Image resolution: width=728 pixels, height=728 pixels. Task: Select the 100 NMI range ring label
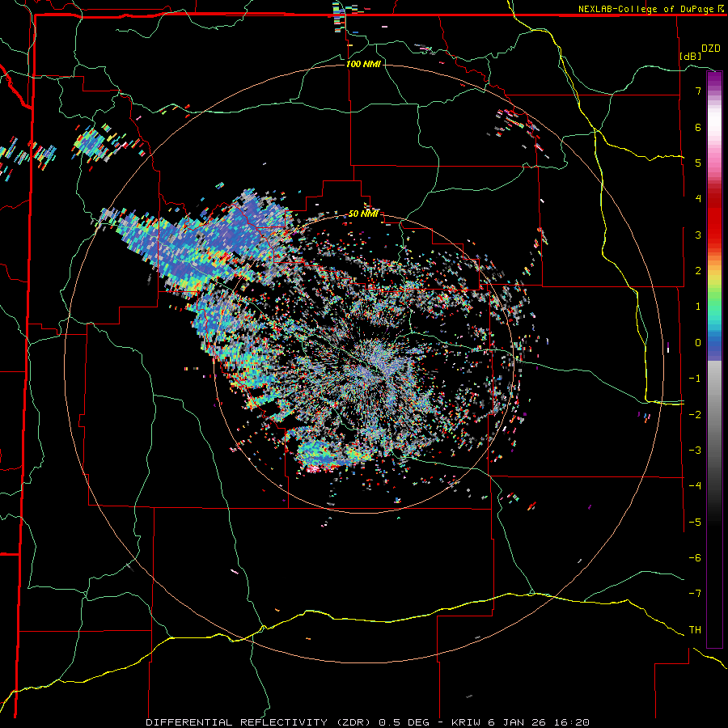(x=363, y=64)
